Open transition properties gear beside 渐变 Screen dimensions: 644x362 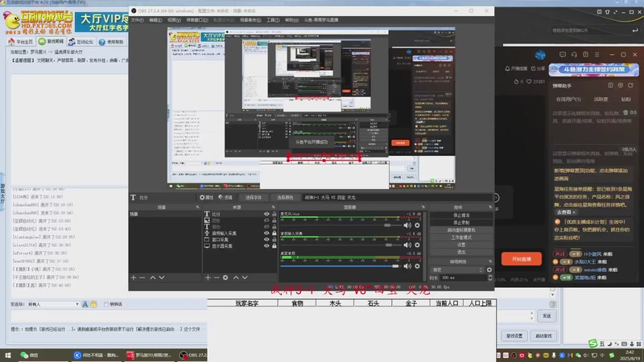tap(489, 270)
